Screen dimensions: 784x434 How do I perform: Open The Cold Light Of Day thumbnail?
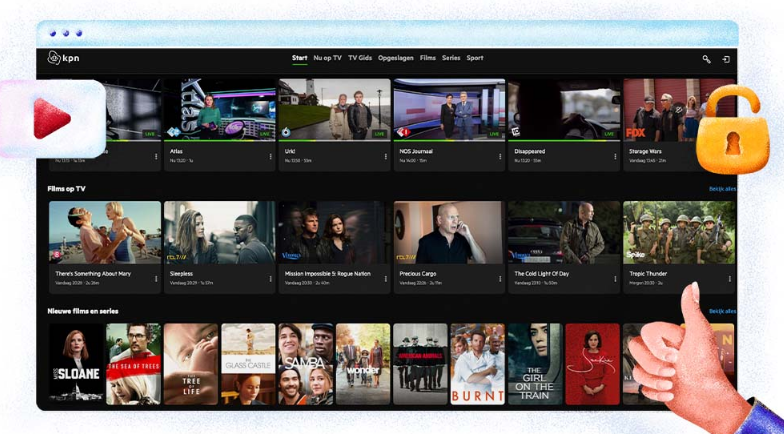(x=564, y=232)
